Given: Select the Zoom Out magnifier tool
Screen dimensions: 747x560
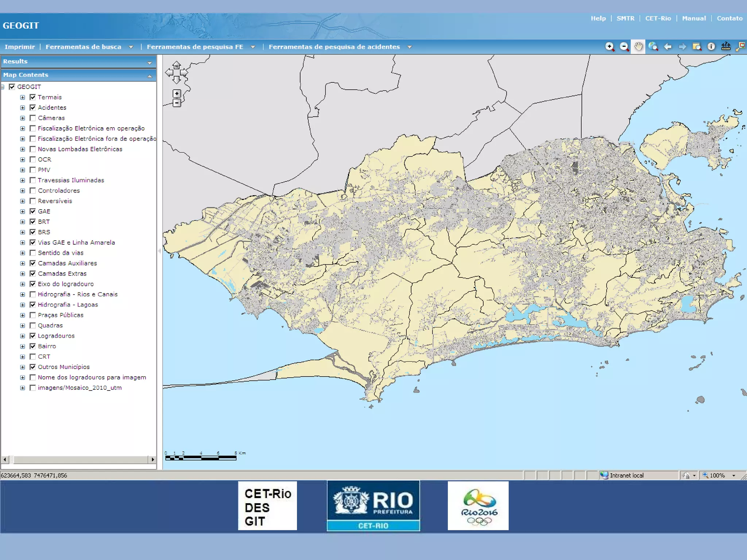Looking at the screenshot, I should [x=624, y=47].
